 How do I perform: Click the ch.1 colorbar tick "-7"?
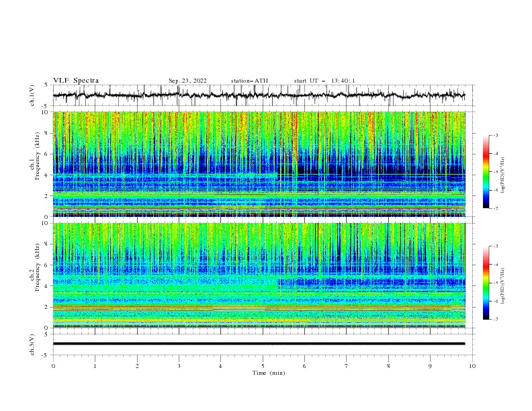pyautogui.click(x=495, y=208)
